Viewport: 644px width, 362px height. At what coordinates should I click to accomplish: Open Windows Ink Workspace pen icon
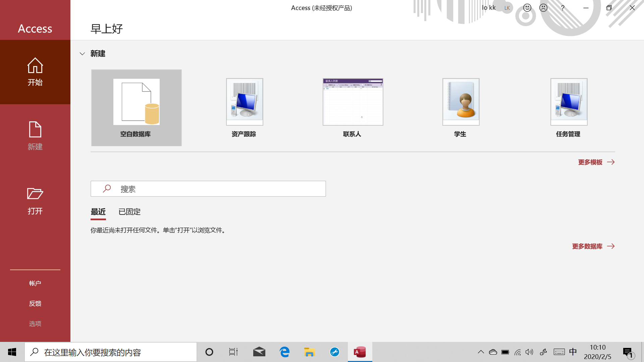543,352
